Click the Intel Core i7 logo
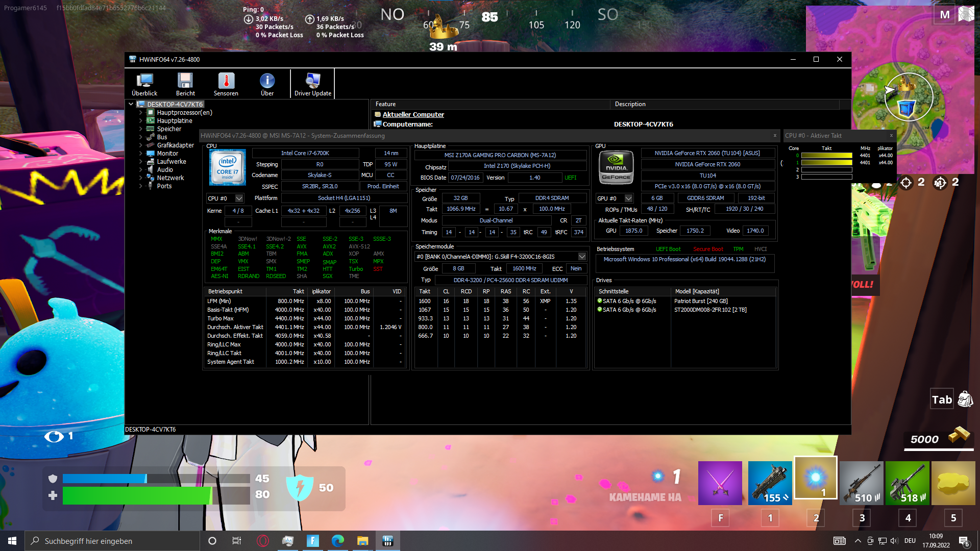980x551 pixels. pyautogui.click(x=227, y=167)
